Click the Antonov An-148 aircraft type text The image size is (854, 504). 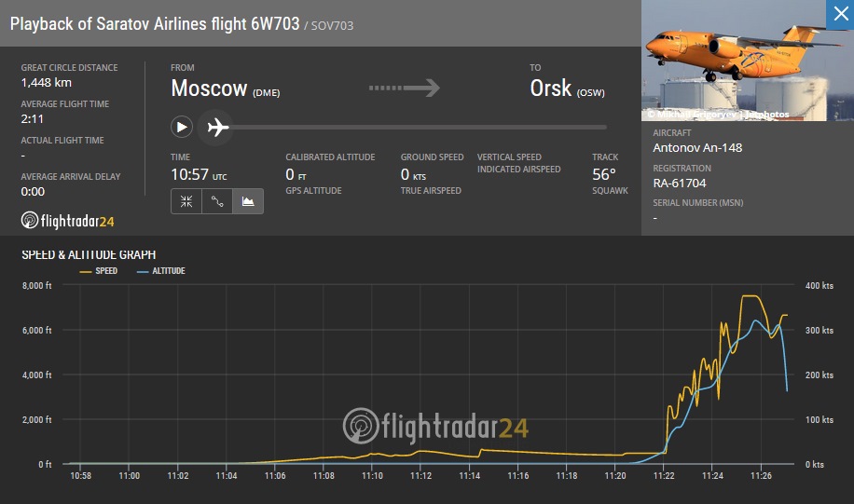tap(697, 148)
